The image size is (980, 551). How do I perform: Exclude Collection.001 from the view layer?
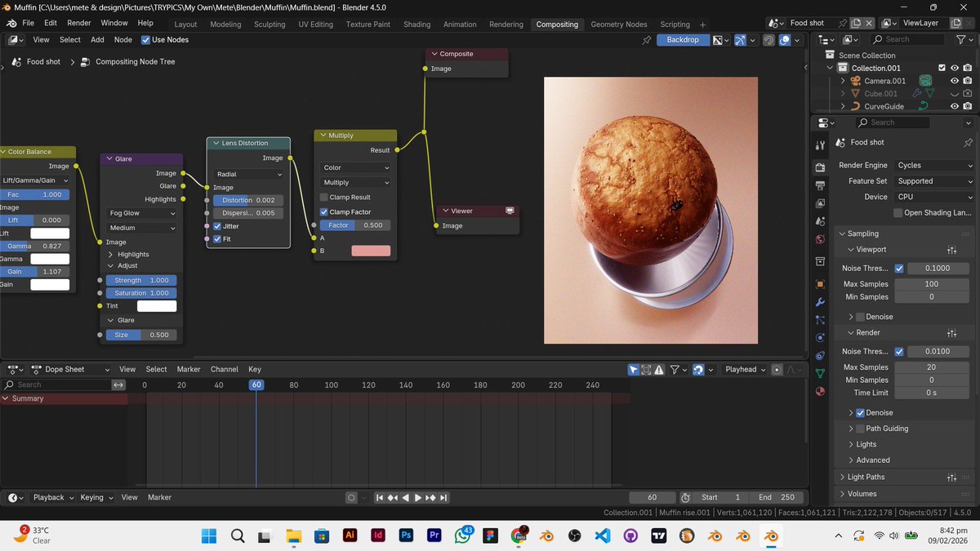tap(942, 68)
